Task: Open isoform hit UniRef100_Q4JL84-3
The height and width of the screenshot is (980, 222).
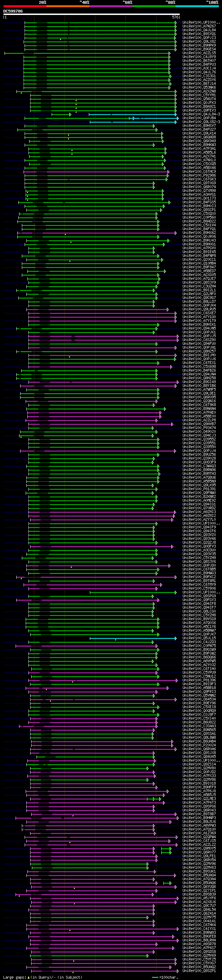Action: tap(201, 114)
